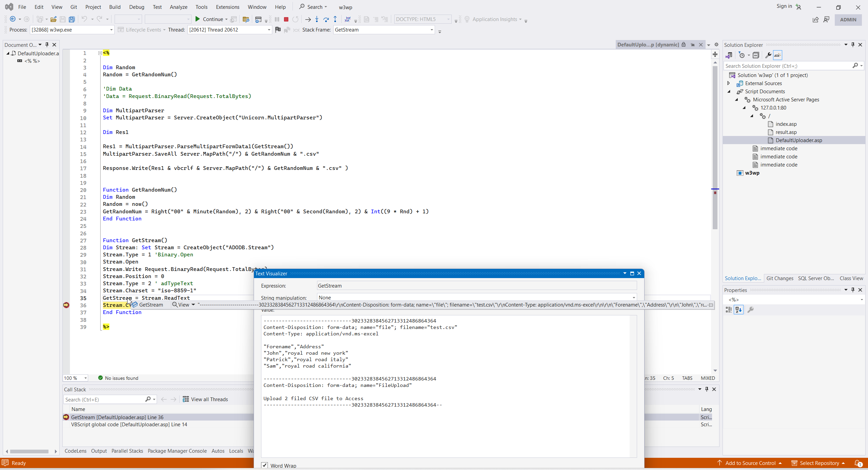Viewport: 868px width, 470px height.
Task: Click the Step Out arrow icon
Action: [335, 19]
